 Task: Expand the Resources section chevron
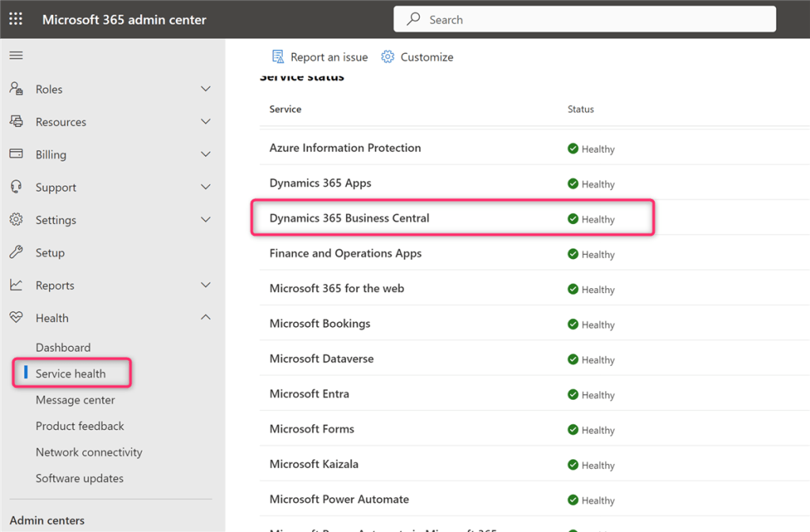pos(206,122)
